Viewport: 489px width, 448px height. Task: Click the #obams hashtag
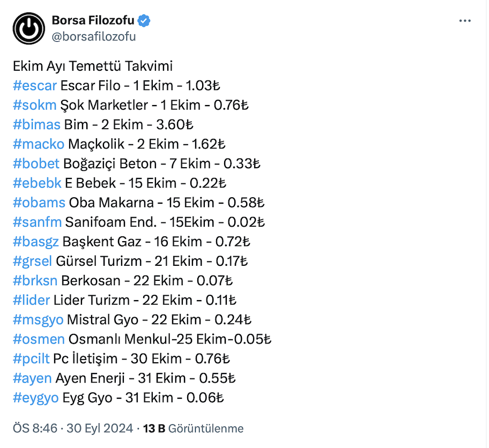[x=39, y=203]
